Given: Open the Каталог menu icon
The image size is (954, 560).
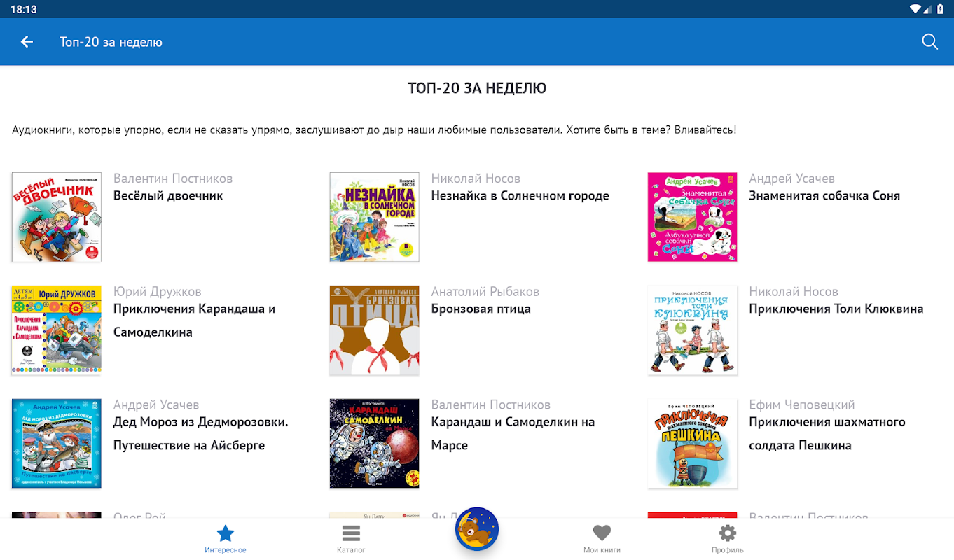Looking at the screenshot, I should pos(351,533).
